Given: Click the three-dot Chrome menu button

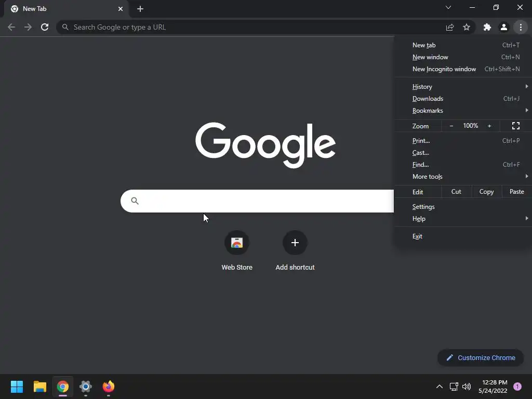Looking at the screenshot, I should [x=521, y=27].
